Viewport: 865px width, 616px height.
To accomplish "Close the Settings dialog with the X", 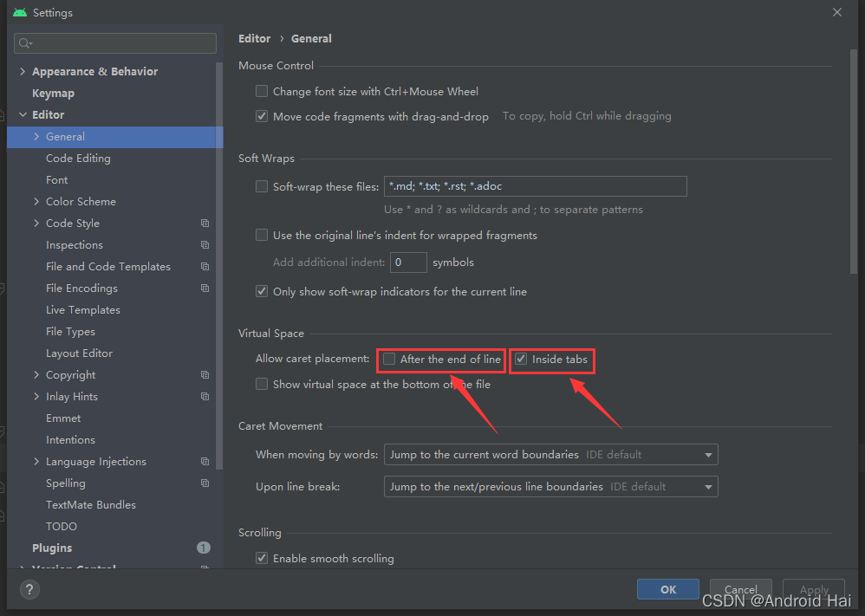I will point(837,12).
